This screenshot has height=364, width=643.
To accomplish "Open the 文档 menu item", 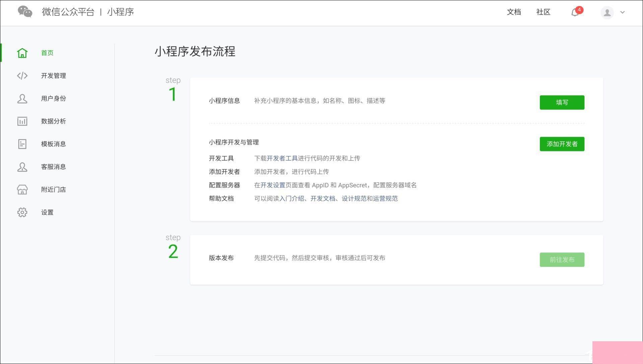I will point(514,12).
